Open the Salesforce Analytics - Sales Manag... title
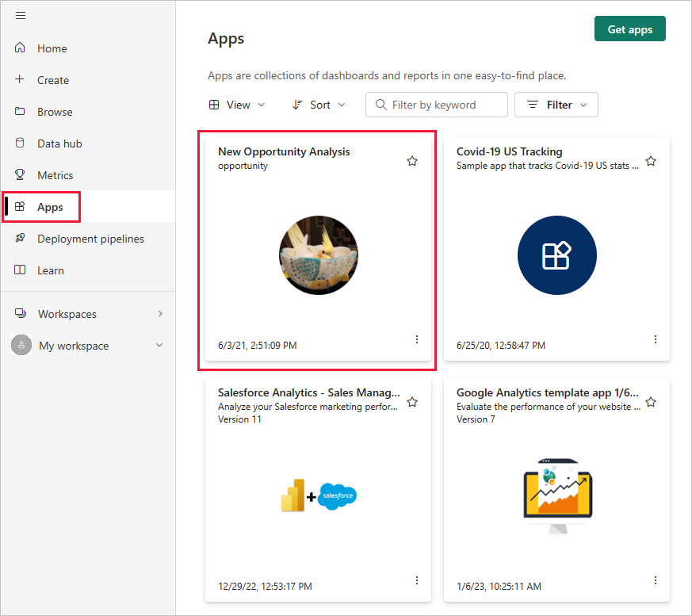Image resolution: width=692 pixels, height=616 pixels. click(x=309, y=392)
